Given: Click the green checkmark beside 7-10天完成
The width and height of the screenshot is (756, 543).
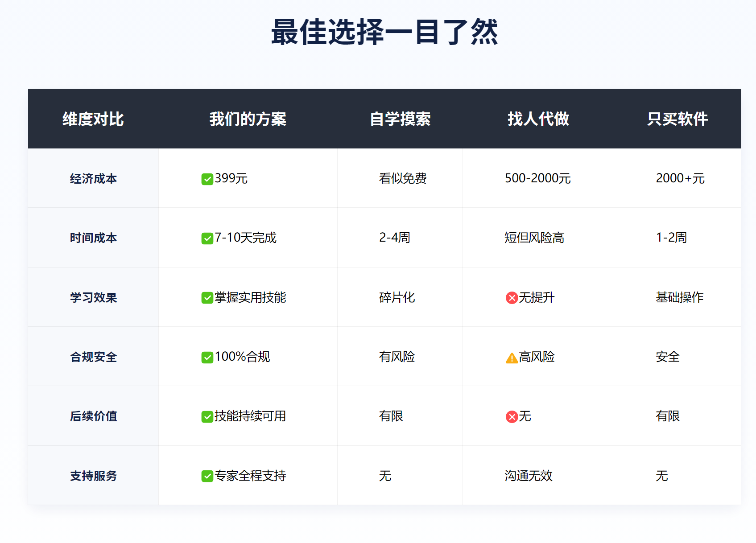Looking at the screenshot, I should coord(207,239).
